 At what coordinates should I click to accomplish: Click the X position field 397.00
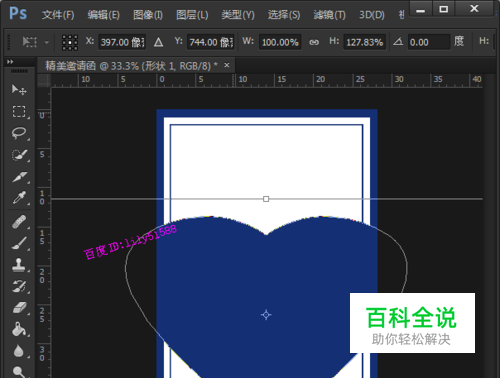(x=122, y=42)
